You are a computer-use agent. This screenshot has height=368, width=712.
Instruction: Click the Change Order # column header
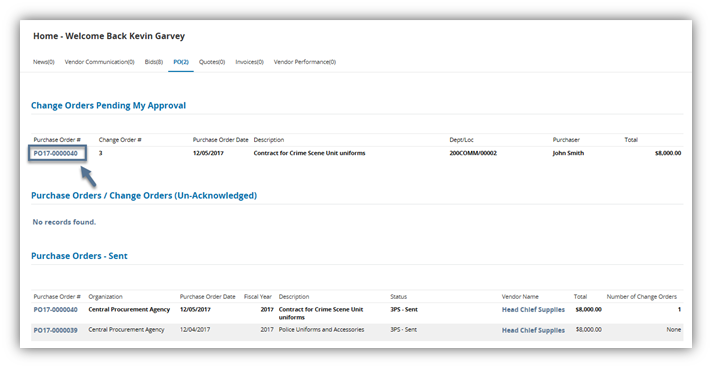(x=120, y=140)
